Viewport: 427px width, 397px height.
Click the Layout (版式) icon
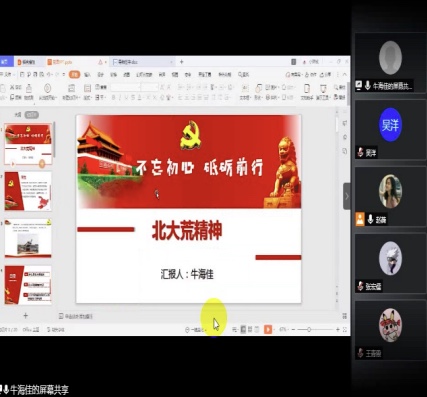pyautogui.click(x=87, y=88)
